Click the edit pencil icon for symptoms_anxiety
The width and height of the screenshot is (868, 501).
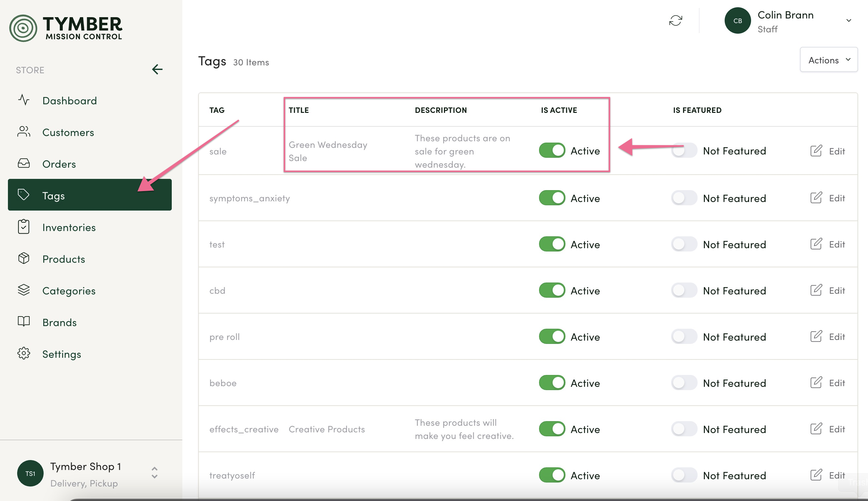coord(816,198)
